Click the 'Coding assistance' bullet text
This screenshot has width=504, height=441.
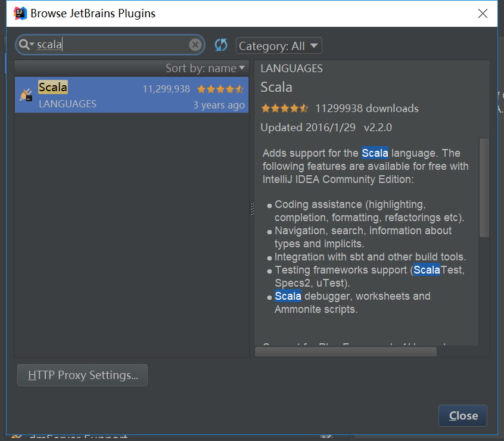coord(369,211)
